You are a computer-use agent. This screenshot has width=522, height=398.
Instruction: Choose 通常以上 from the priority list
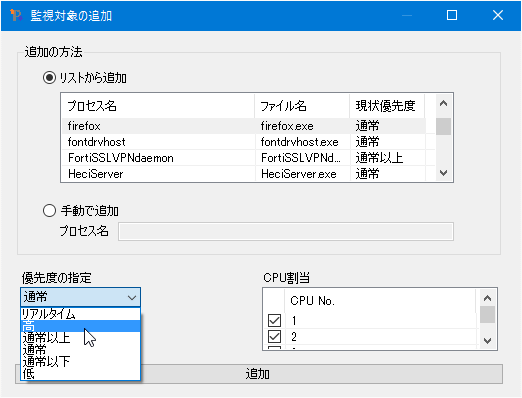(x=81, y=338)
